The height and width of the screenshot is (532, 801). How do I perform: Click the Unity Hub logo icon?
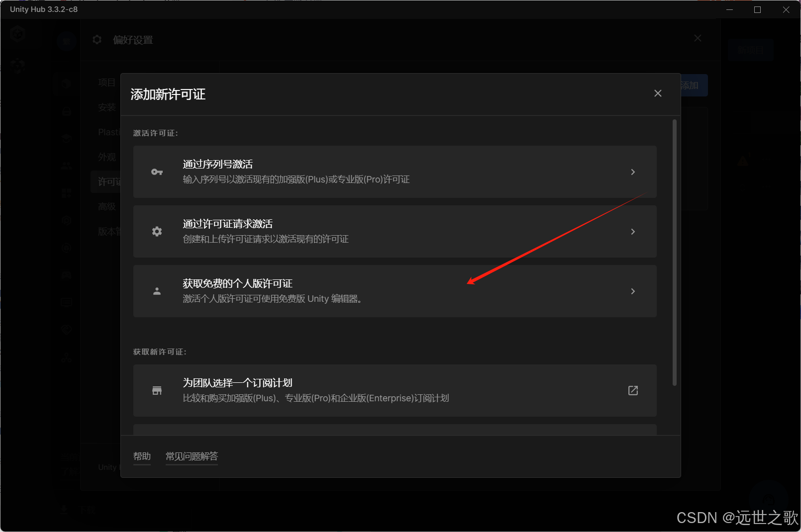pos(17,34)
